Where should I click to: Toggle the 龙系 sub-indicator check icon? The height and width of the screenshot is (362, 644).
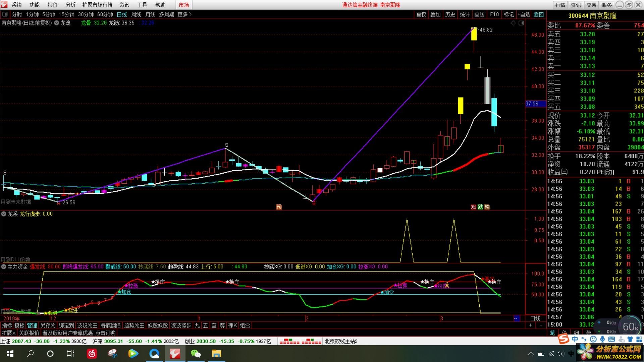pyautogui.click(x=4, y=214)
